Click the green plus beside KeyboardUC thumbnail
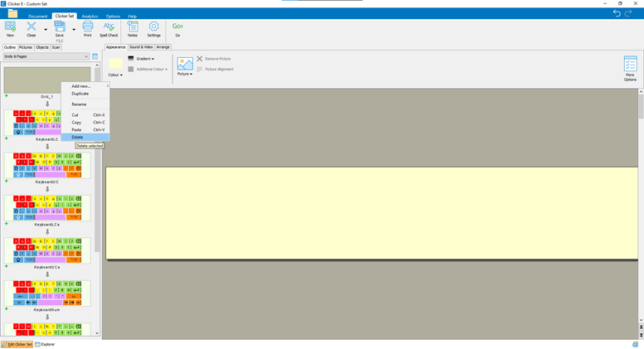 [7, 181]
